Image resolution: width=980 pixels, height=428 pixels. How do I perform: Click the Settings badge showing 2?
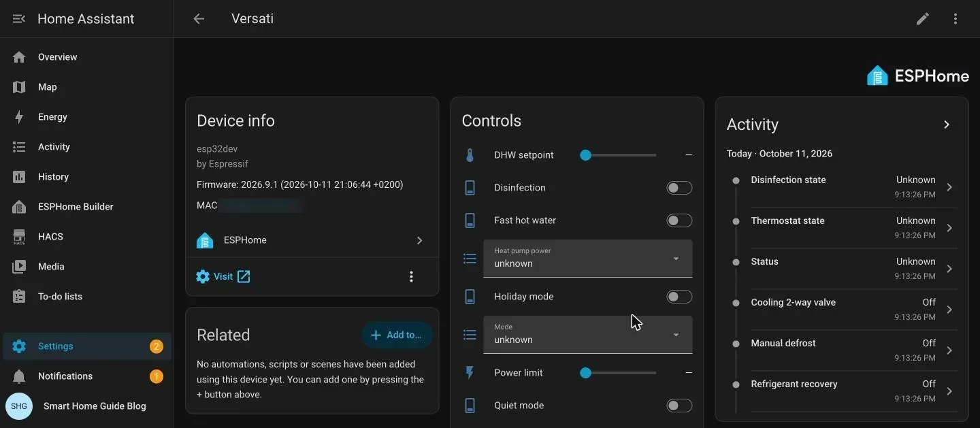(x=157, y=346)
